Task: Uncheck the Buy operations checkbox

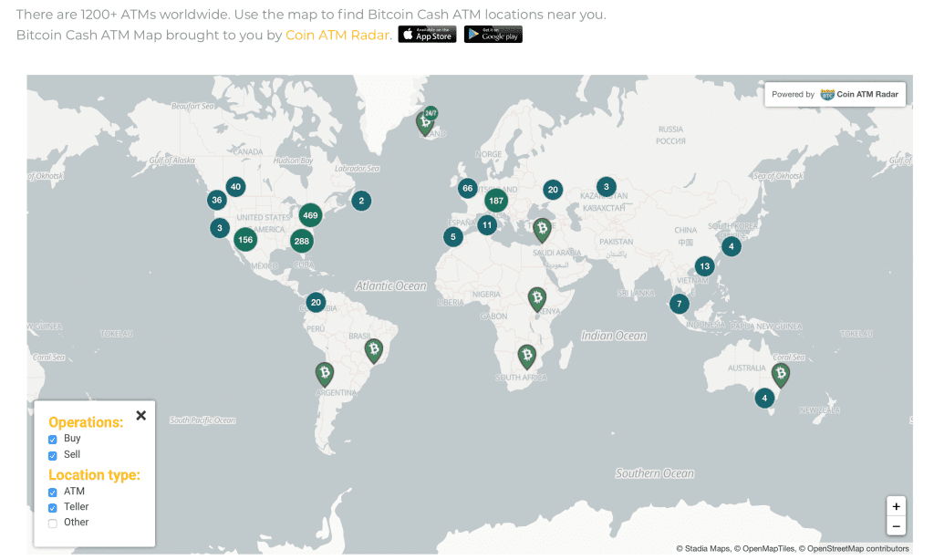Action: tap(53, 440)
